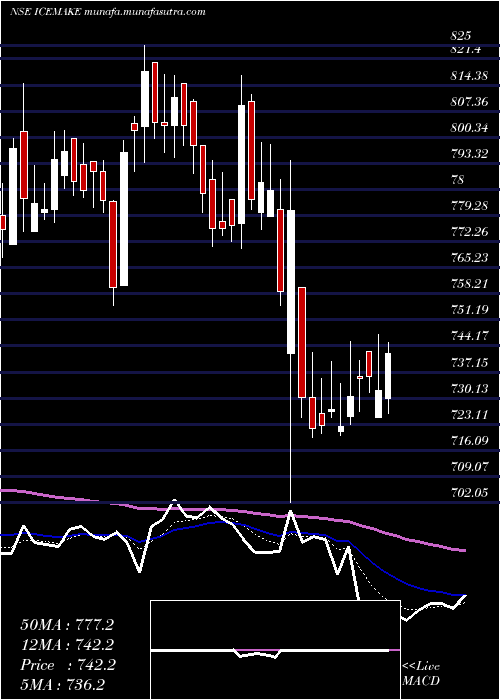
Task: Click the 12MA : 742.2 readout
Action: click(x=67, y=645)
